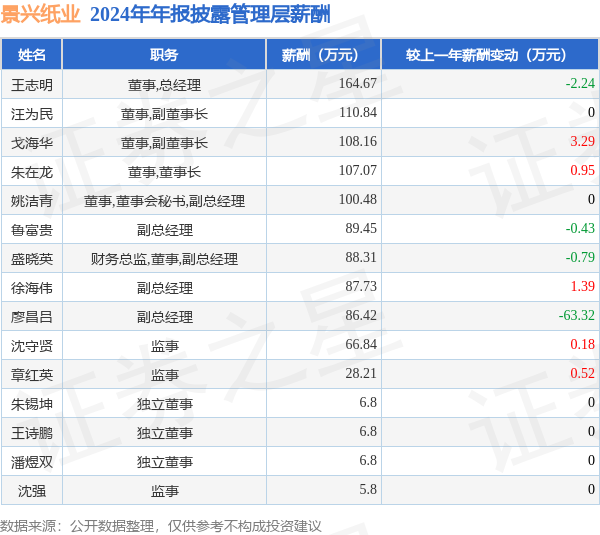
Task: Click the name 沈强
Action: (x=32, y=491)
